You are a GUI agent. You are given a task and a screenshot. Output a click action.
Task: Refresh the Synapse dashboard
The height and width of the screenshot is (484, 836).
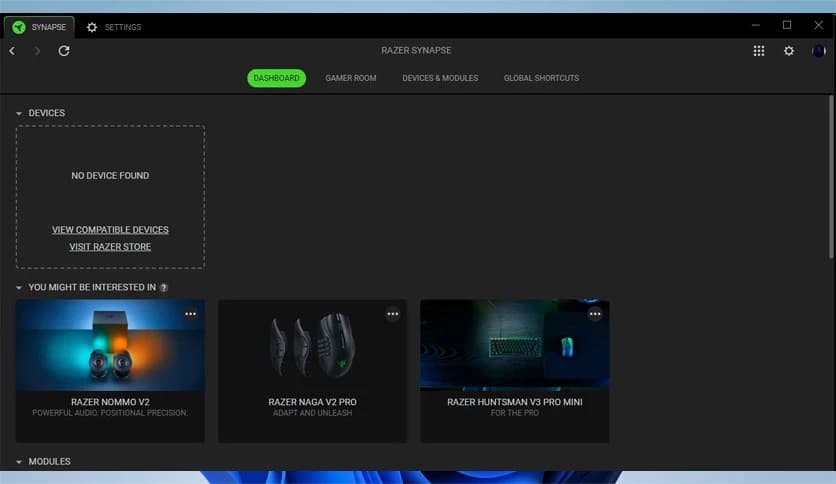tap(63, 51)
